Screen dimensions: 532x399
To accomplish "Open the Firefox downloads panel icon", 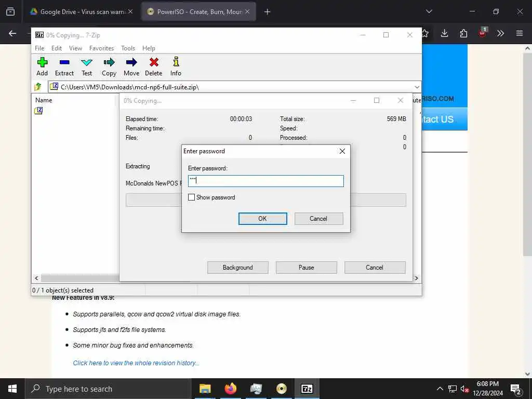I will pyautogui.click(x=445, y=33).
